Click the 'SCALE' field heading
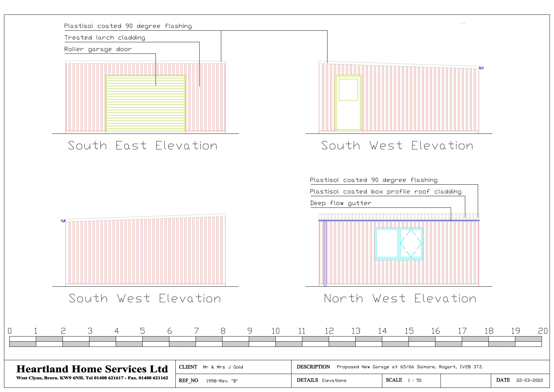 394,380
